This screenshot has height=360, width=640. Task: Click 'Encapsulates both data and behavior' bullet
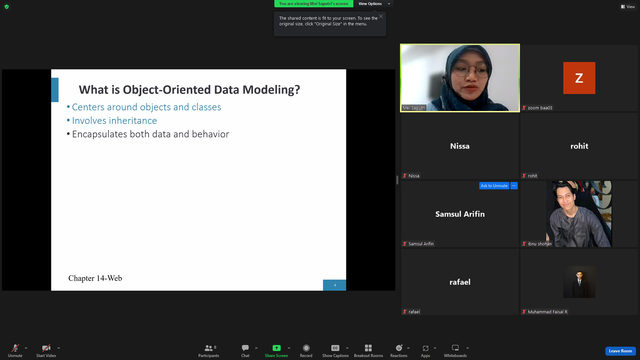click(150, 134)
